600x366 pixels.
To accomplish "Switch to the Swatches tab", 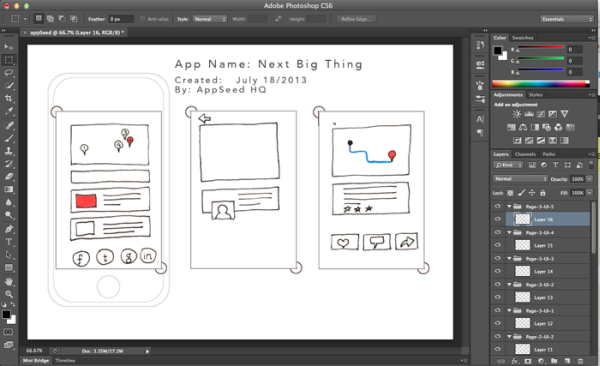I will tap(523, 38).
